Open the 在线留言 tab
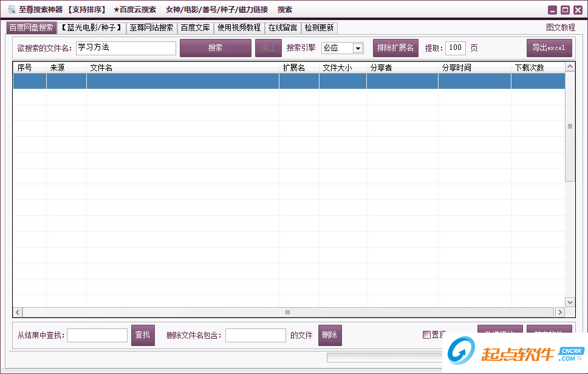Viewport: 588px width, 374px height. [282, 28]
